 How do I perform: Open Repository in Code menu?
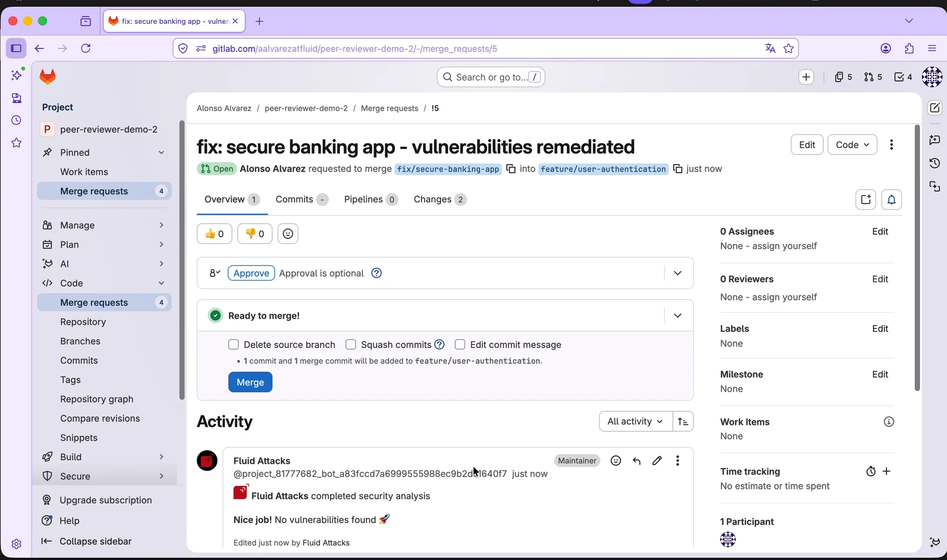point(83,322)
